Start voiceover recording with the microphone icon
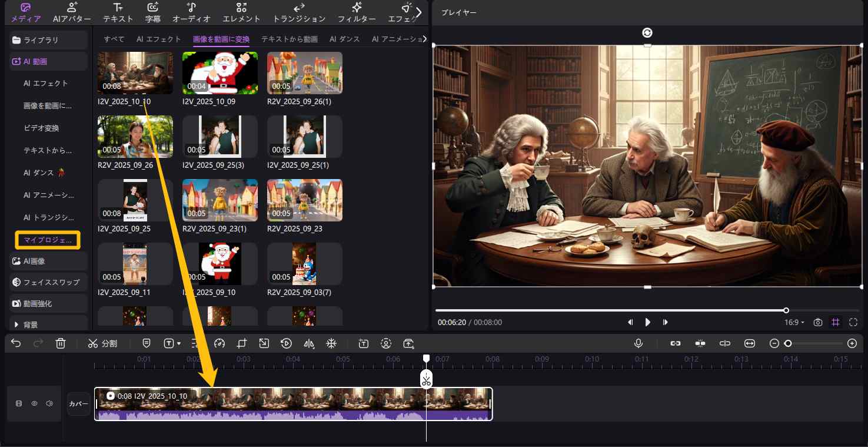The image size is (868, 447). [638, 343]
